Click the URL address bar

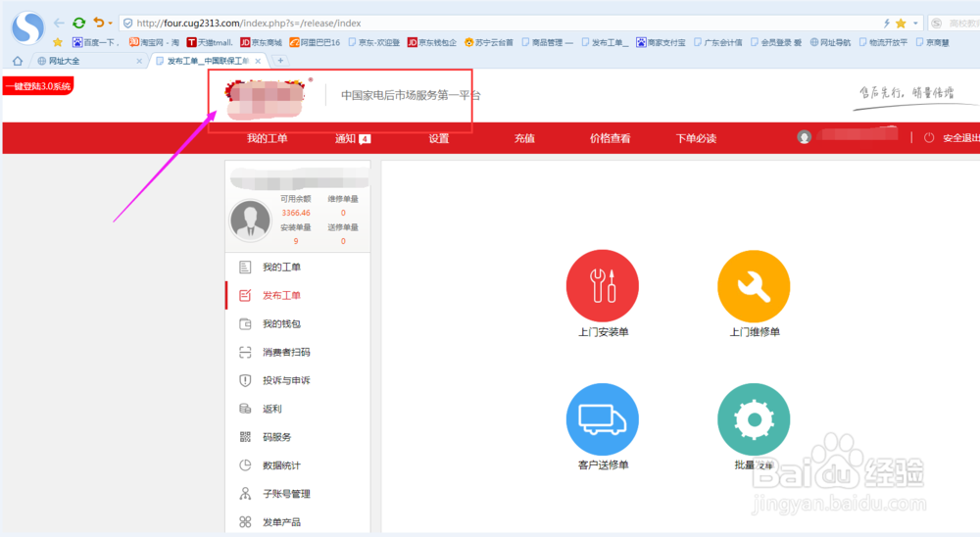click(x=500, y=24)
